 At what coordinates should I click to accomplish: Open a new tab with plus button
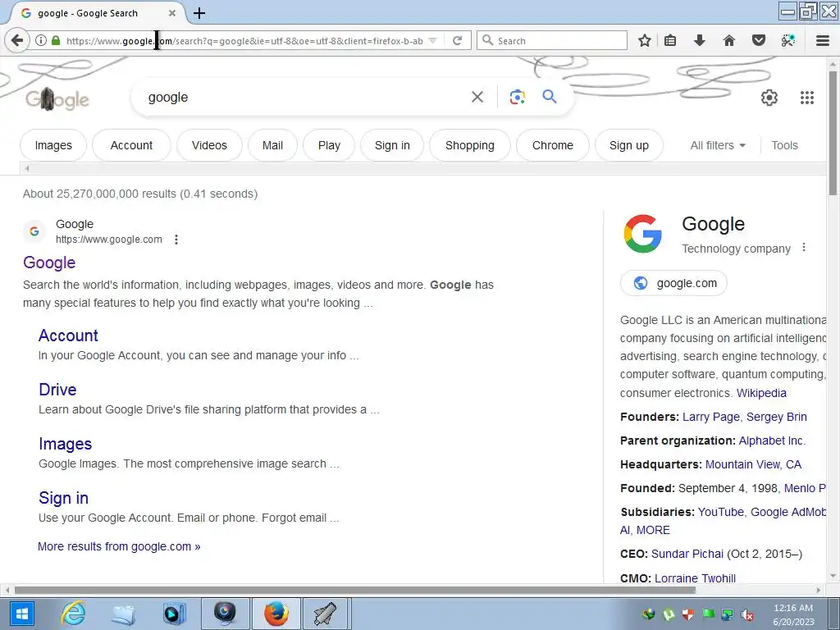(x=199, y=13)
